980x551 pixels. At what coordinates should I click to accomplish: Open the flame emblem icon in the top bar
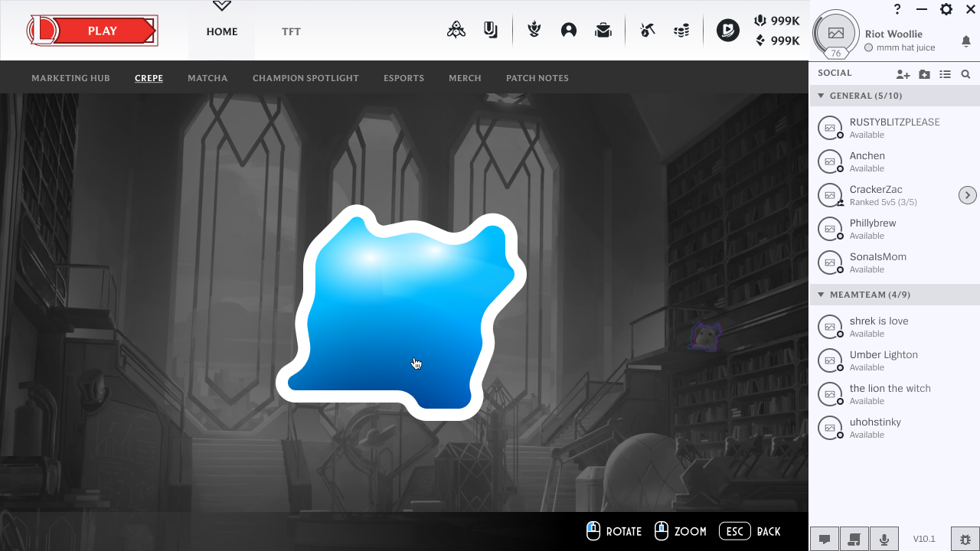[534, 31]
